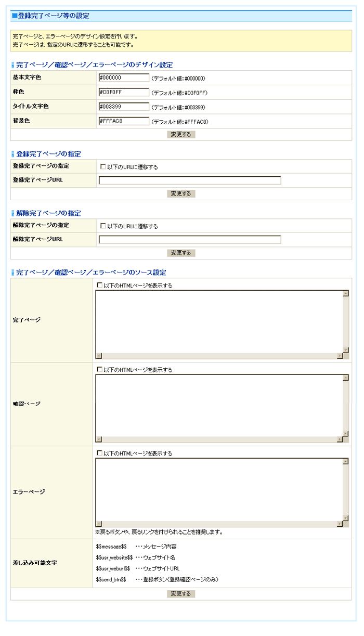Viewport: 364px width, 636px height.
Task: Click scroll-up arrow of 完了ページ textarea
Action: (x=346, y=294)
